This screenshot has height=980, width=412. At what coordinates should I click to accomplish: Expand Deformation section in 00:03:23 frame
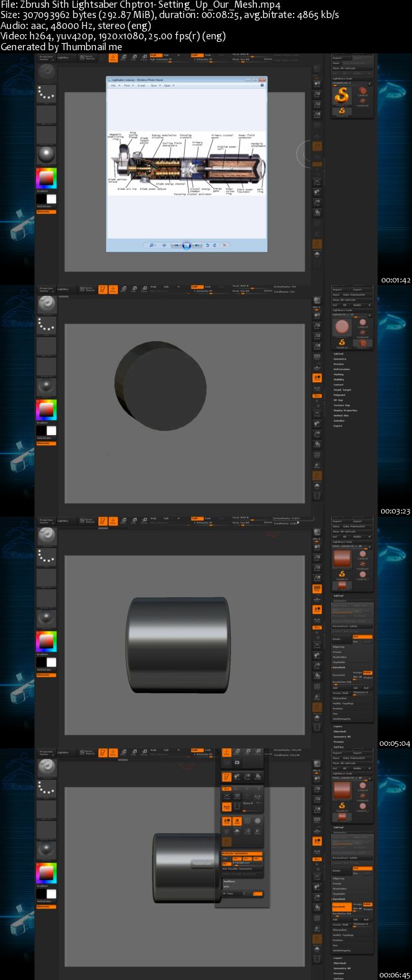342,369
